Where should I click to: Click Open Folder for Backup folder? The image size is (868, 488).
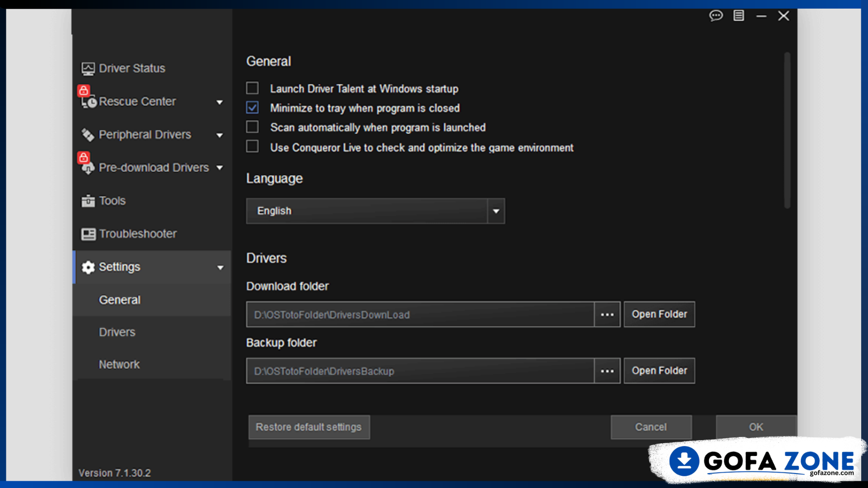click(659, 371)
